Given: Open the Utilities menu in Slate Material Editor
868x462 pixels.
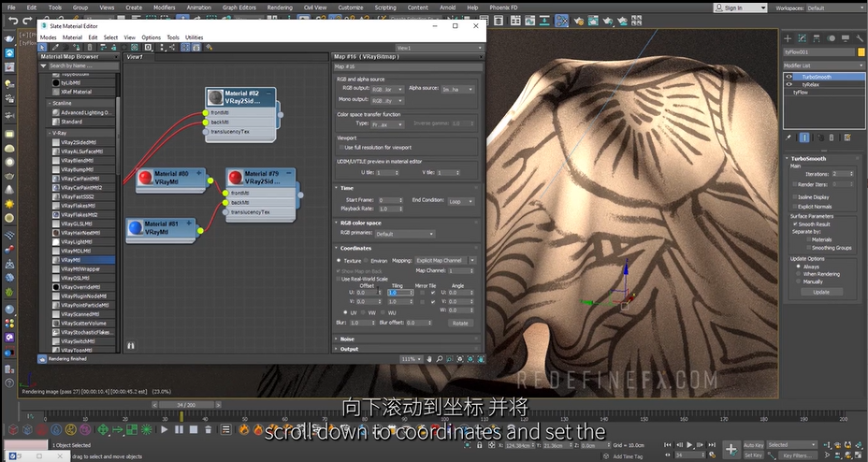Looking at the screenshot, I should 194,37.
